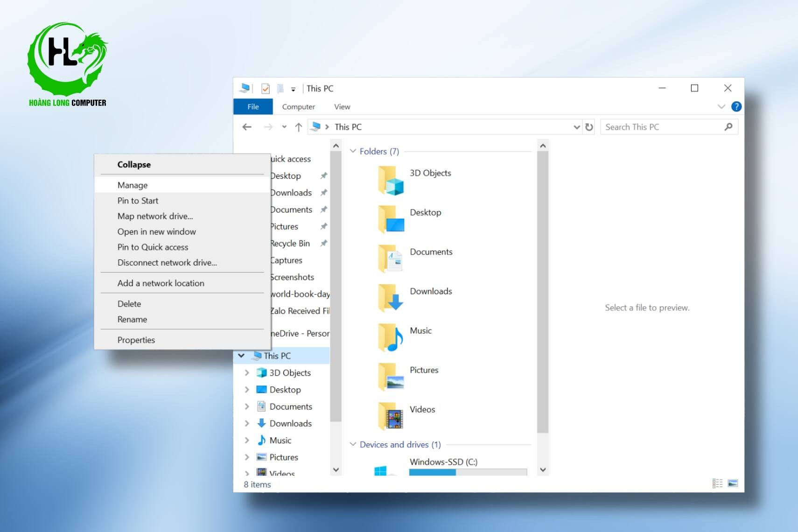Go up one level with the up arrow
This screenshot has height=532, width=798.
299,127
